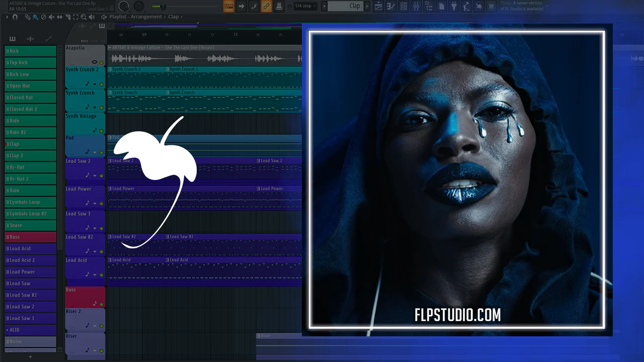Select the Open Hat pattern
Image resolution: width=644 pixels, height=362 pixels.
coord(31,86)
